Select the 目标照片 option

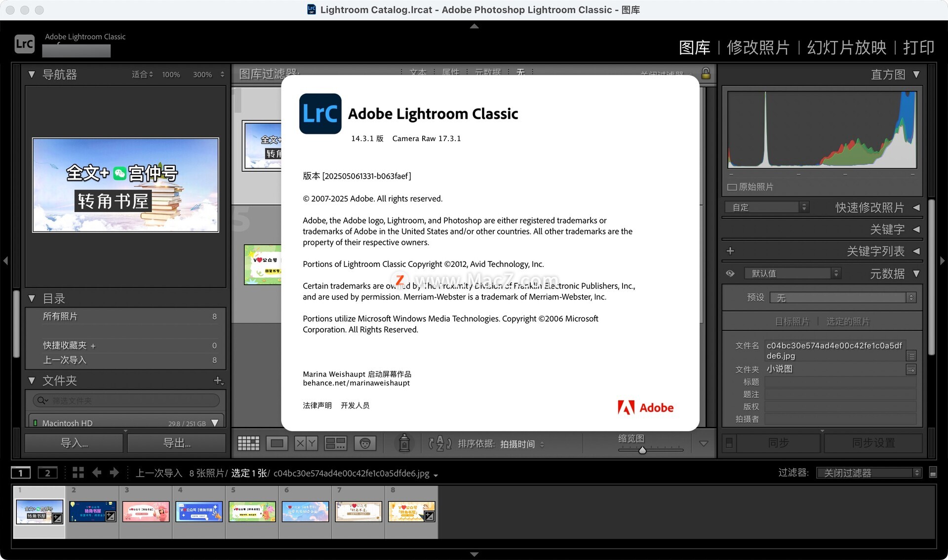[792, 322]
